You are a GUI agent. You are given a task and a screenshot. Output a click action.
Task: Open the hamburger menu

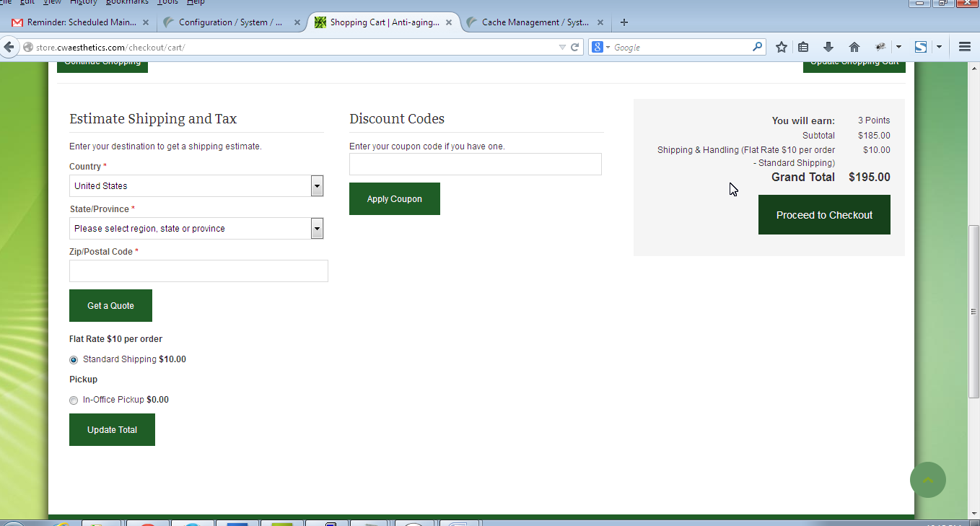(x=965, y=47)
